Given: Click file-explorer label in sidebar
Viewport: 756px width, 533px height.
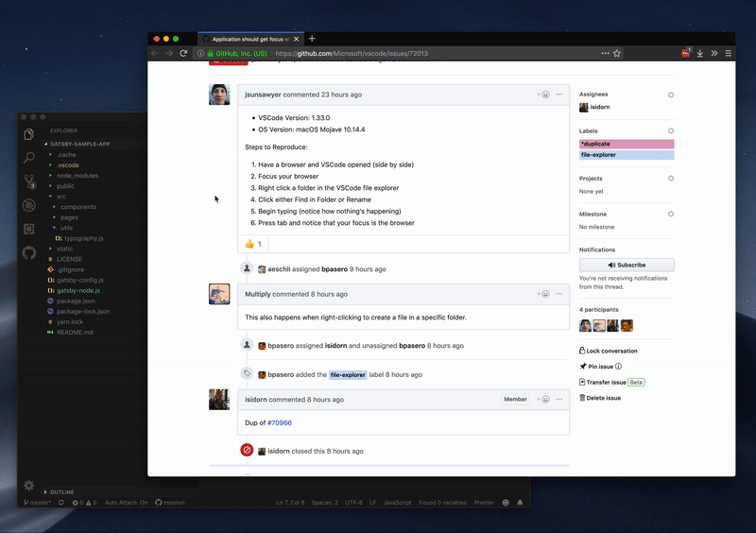Looking at the screenshot, I should click(627, 155).
